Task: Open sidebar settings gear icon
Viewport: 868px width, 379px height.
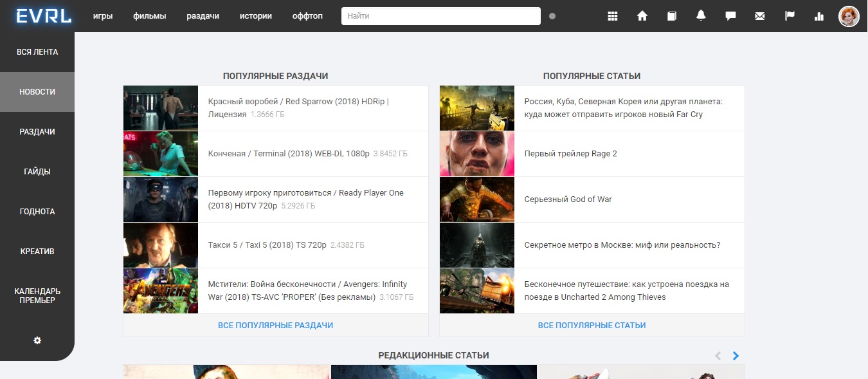Action: 37,340
